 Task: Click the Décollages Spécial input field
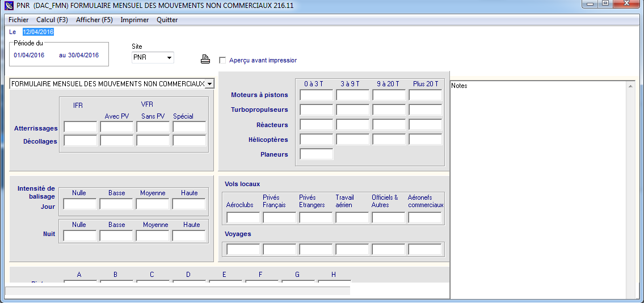pos(189,140)
